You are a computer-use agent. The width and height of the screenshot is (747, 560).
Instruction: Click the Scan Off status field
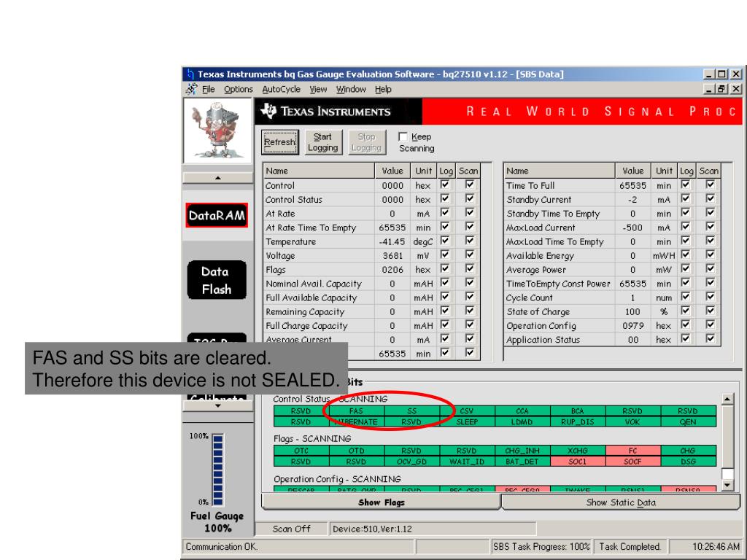point(292,529)
